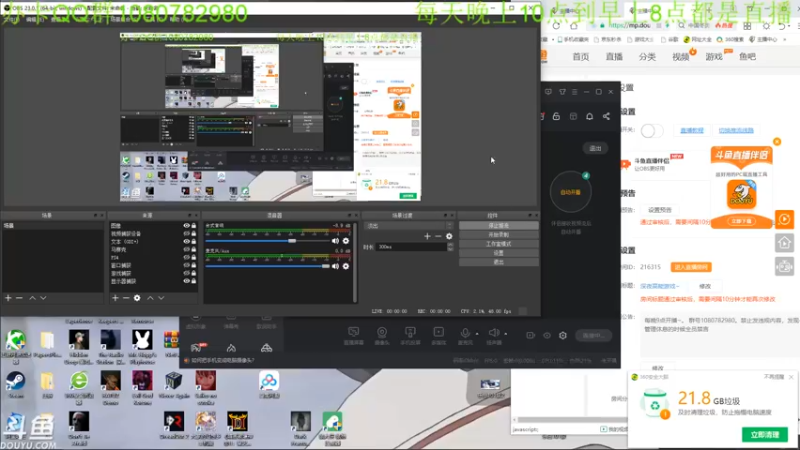Move the scene up in the list

click(32, 297)
